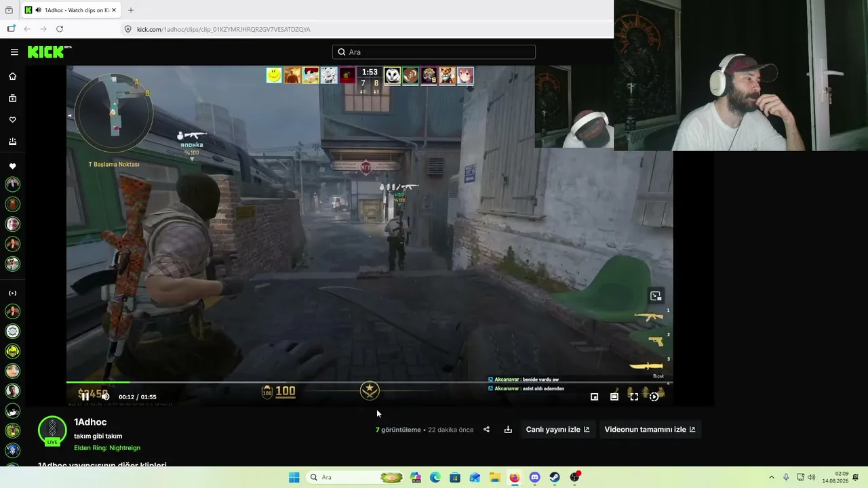This screenshot has height=488, width=868.
Task: Open the Browse icon in Kick sidebar
Action: click(x=12, y=98)
